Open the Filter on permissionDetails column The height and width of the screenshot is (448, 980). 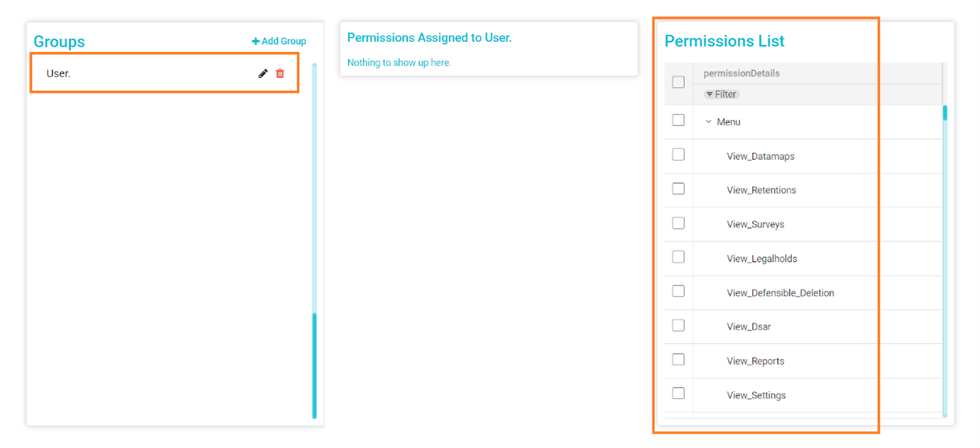[x=721, y=94]
